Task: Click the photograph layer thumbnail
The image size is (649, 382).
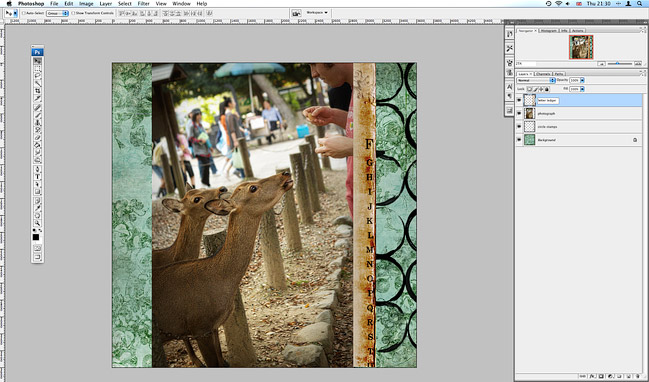Action: [x=529, y=113]
